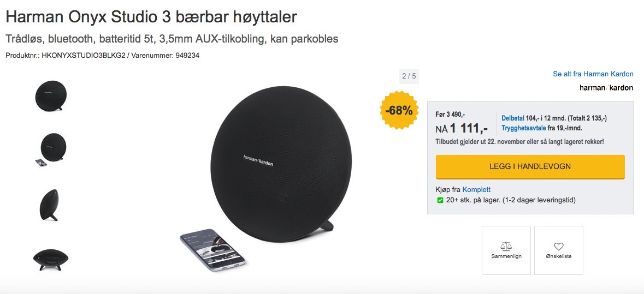The image size is (644, 294).
Task: Open the Trygghetsavtale link
Action: 524,128
